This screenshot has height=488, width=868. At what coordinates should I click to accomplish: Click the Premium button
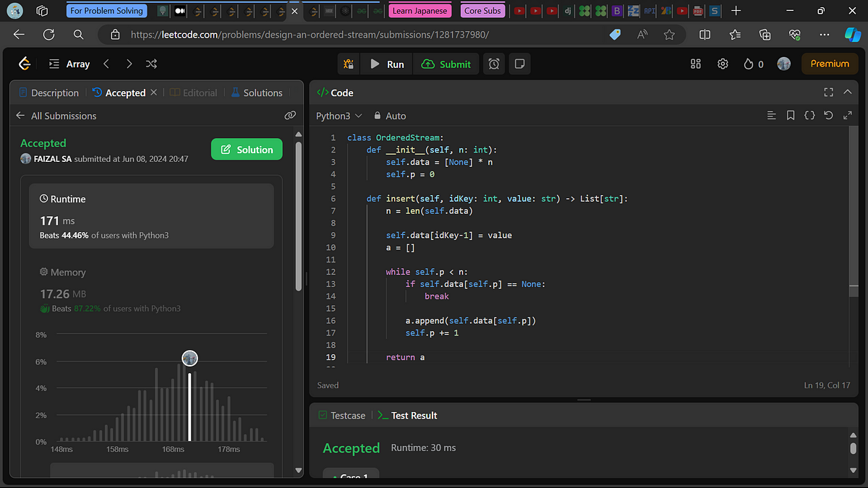pyautogui.click(x=830, y=64)
